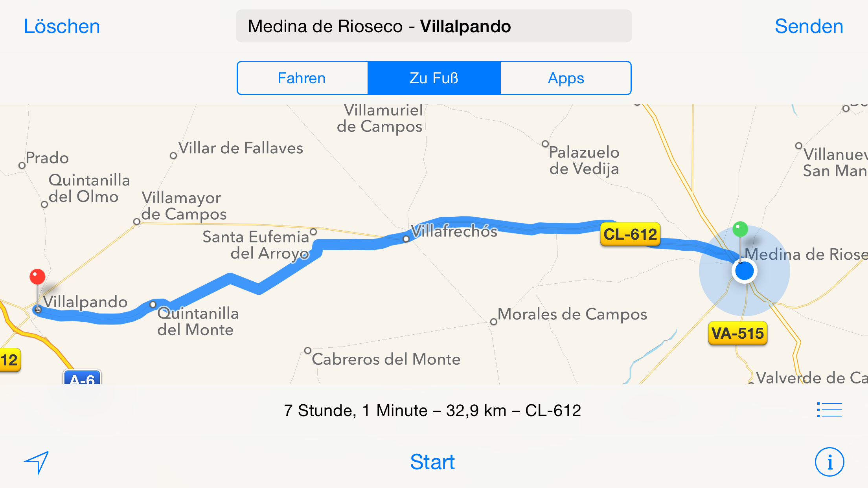
Task: Tap the CL-612 road shield
Action: pyautogui.click(x=630, y=235)
